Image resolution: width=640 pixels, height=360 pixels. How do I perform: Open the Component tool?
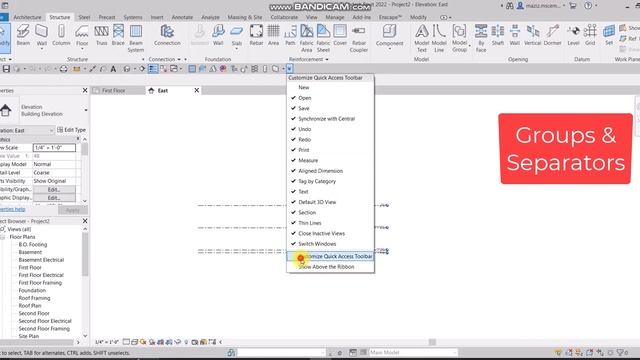pos(389,36)
